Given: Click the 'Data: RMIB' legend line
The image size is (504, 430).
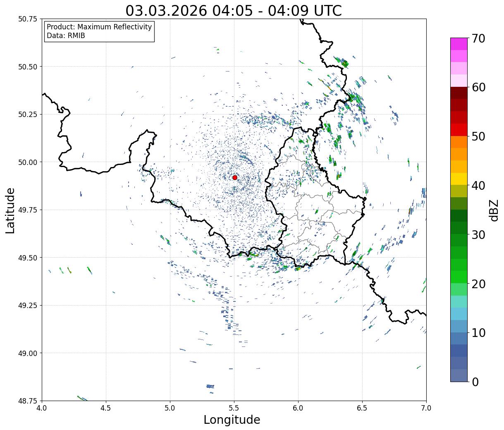Looking at the screenshot, I should click(x=66, y=36).
